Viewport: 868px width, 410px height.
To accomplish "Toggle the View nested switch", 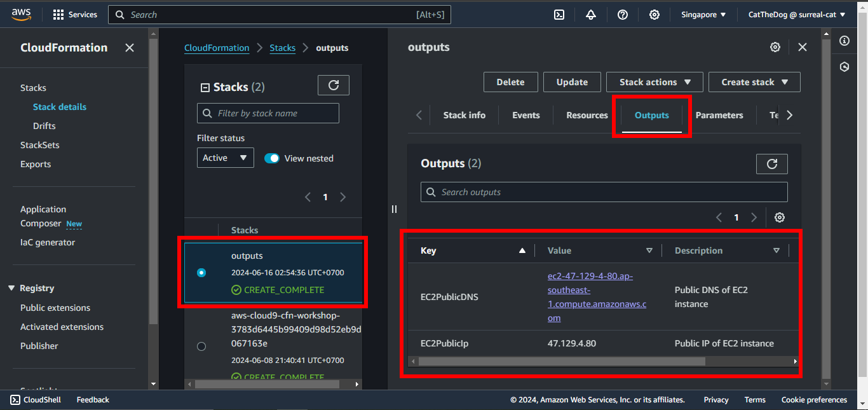I will pyautogui.click(x=272, y=158).
